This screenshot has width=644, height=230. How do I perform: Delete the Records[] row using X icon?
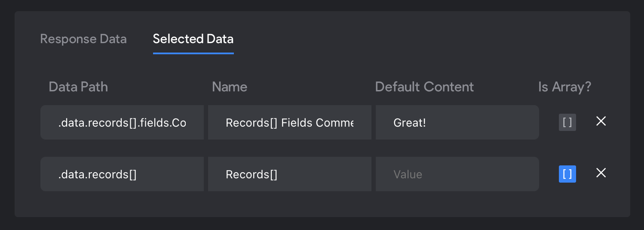point(601,173)
